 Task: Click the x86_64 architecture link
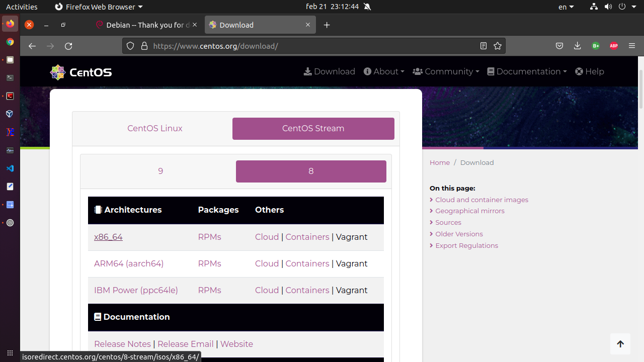click(108, 237)
